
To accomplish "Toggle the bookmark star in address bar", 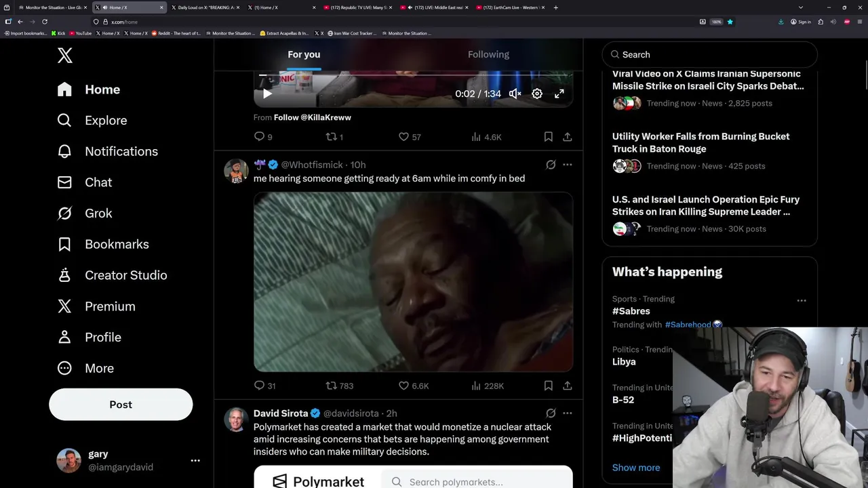I will click(x=730, y=22).
